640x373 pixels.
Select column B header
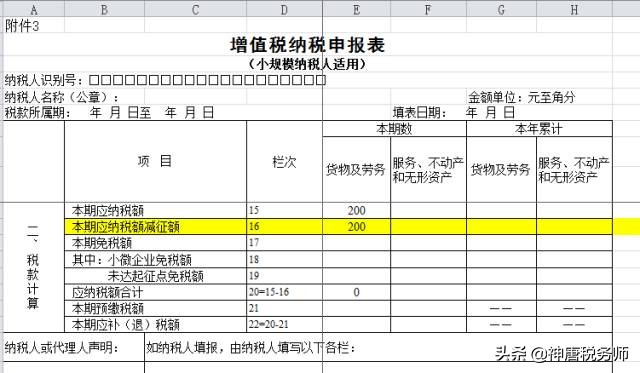(x=104, y=9)
